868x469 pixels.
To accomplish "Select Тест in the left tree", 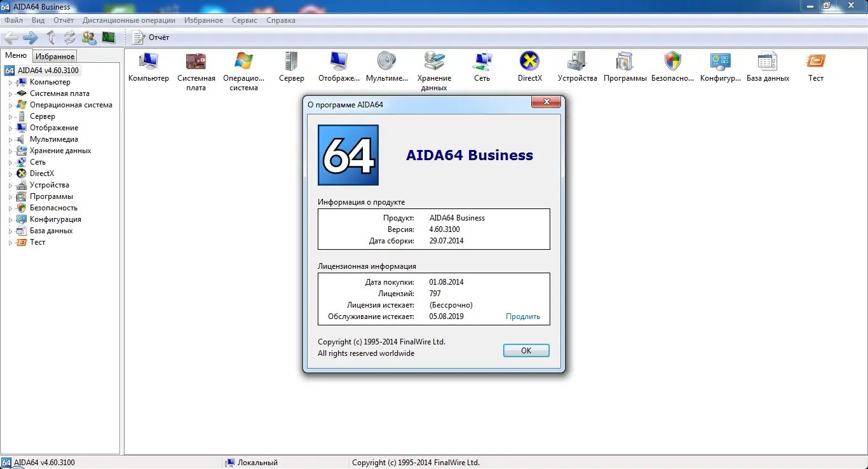I will [37, 242].
